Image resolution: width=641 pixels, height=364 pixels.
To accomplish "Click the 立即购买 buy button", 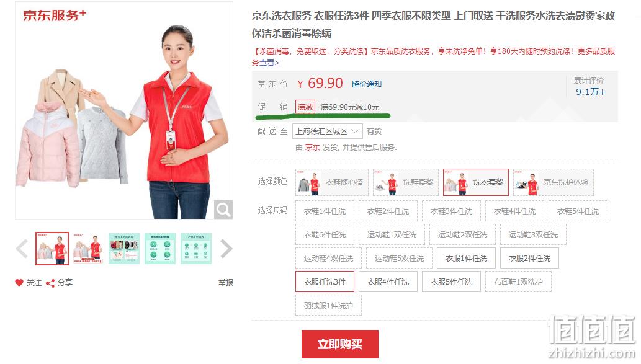I will [x=340, y=344].
